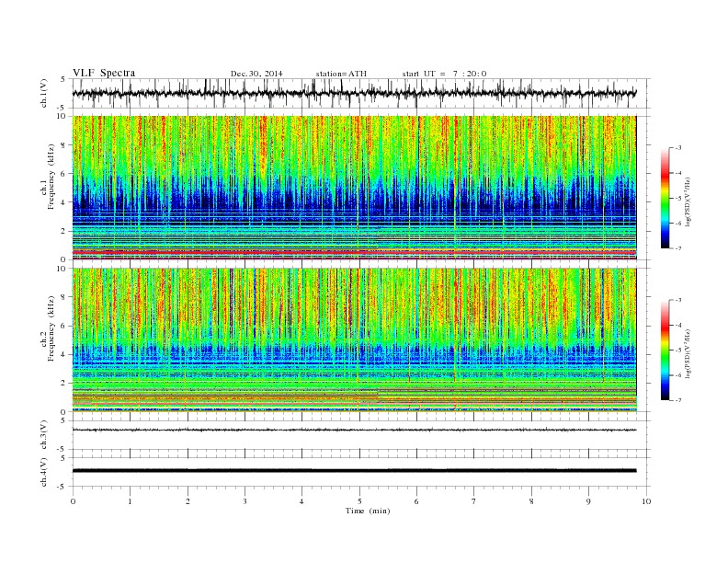The height and width of the screenshot is (563, 728).
Task: Click the time axis tick label '10'
Action: [x=646, y=501]
